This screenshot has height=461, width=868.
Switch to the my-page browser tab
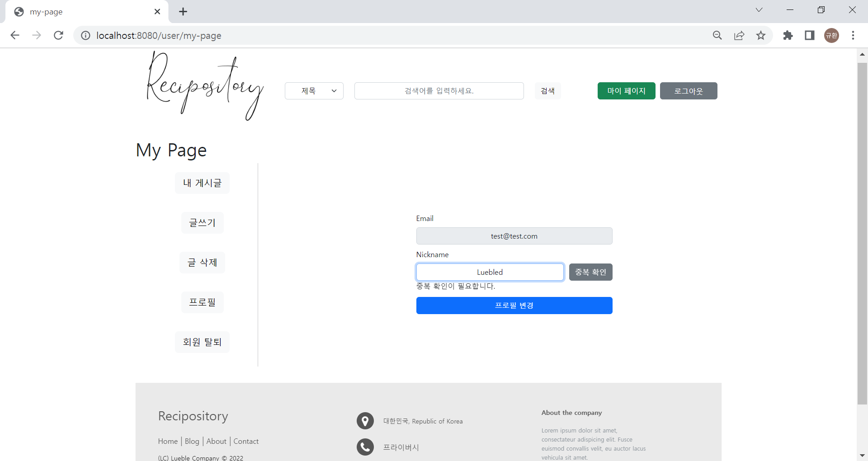pyautogui.click(x=68, y=11)
